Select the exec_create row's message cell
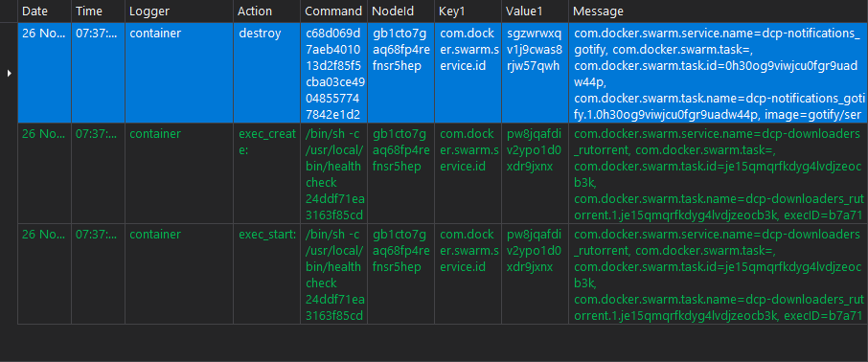This screenshot has height=362, width=868. 718,173
